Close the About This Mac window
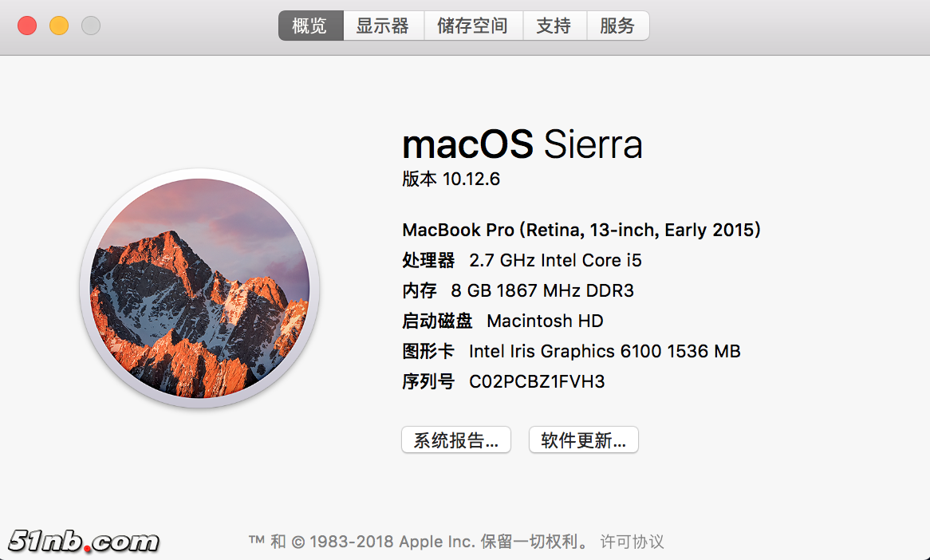The image size is (930, 560). coord(27,26)
